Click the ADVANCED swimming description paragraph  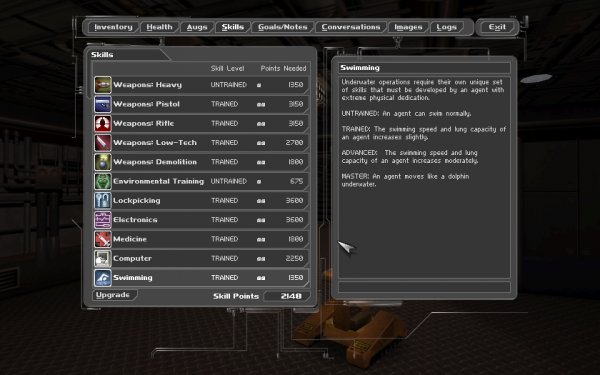point(409,157)
